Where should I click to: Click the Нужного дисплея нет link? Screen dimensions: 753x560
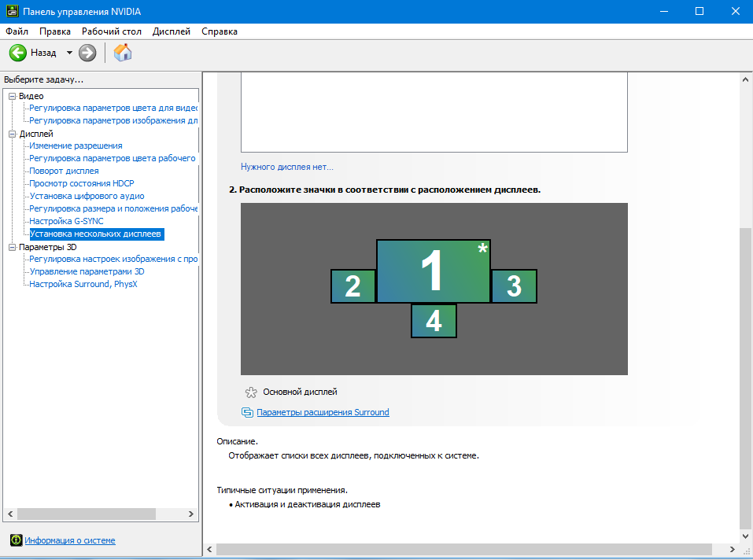coord(287,167)
